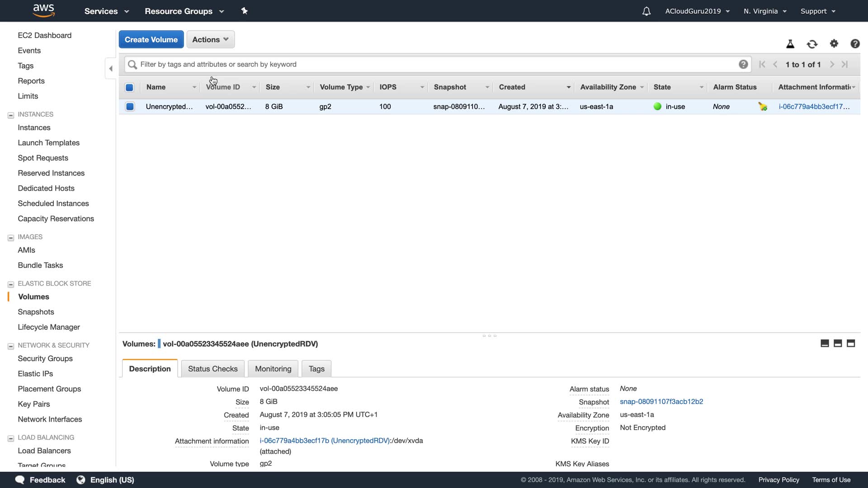This screenshot has height=488, width=868.
Task: Click the search filter help icon
Action: (743, 64)
